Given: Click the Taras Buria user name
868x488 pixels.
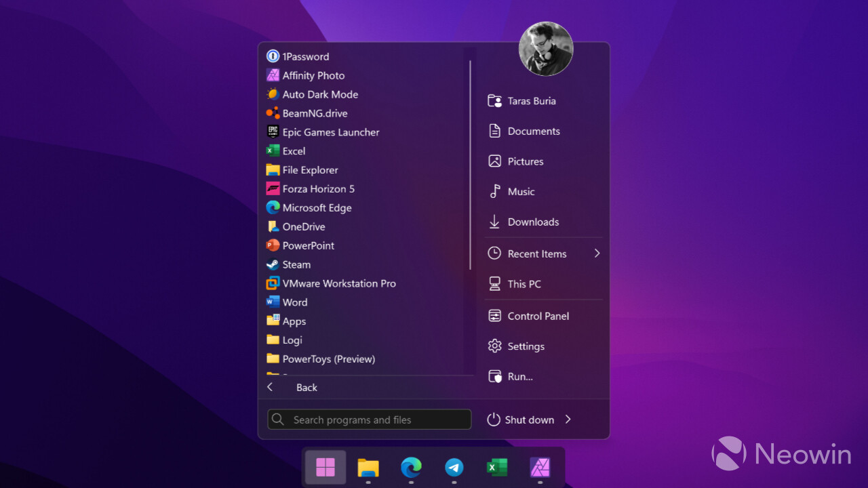Looking at the screenshot, I should coord(532,101).
